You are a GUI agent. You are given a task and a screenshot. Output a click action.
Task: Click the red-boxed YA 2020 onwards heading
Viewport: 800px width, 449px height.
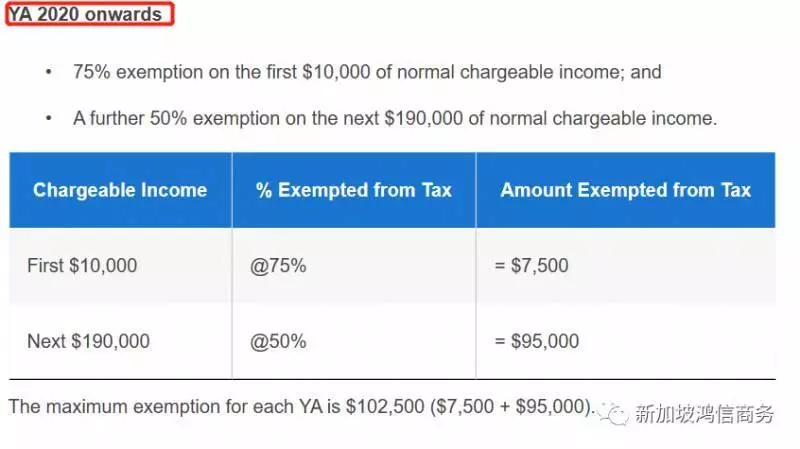pos(90,14)
